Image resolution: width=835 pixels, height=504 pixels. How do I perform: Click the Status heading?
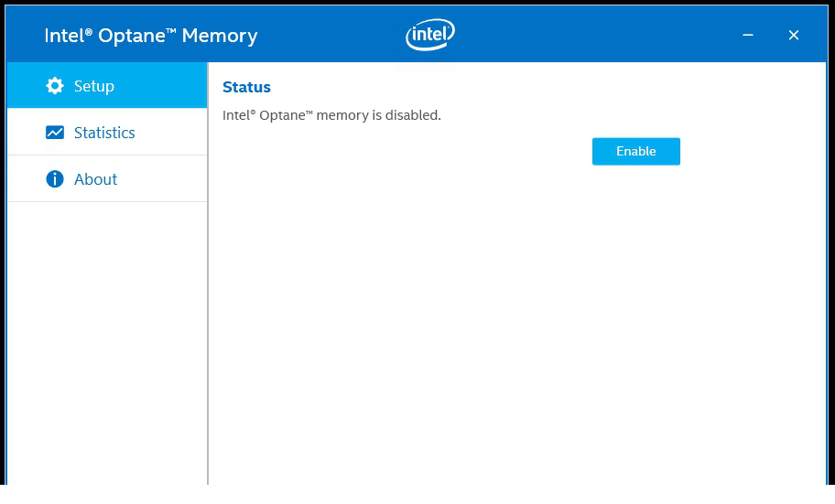[x=247, y=88]
